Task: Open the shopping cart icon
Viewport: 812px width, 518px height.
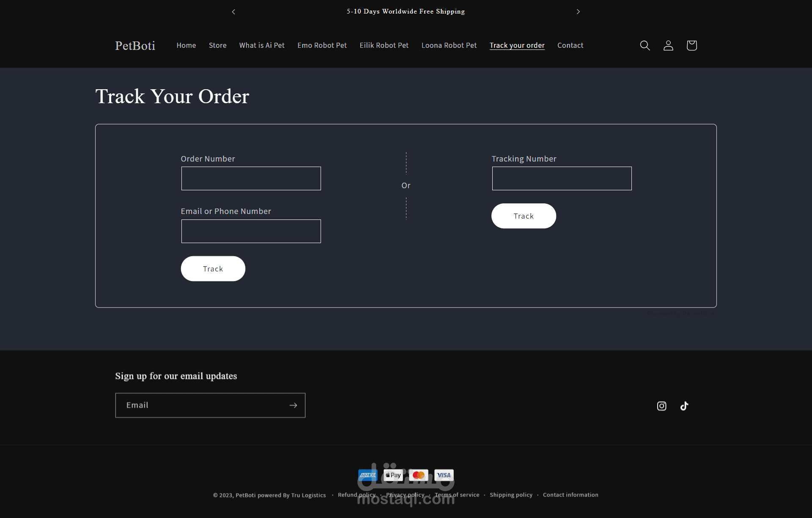Action: pyautogui.click(x=691, y=45)
